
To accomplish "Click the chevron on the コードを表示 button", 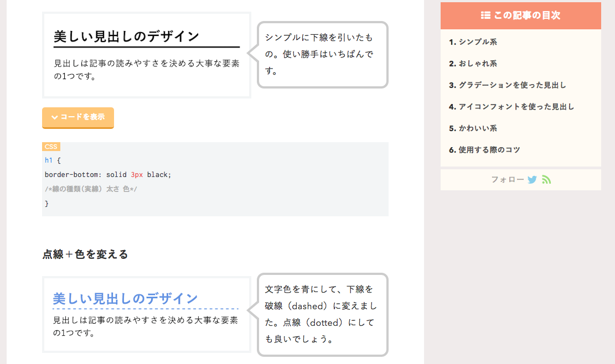I will 54,117.
